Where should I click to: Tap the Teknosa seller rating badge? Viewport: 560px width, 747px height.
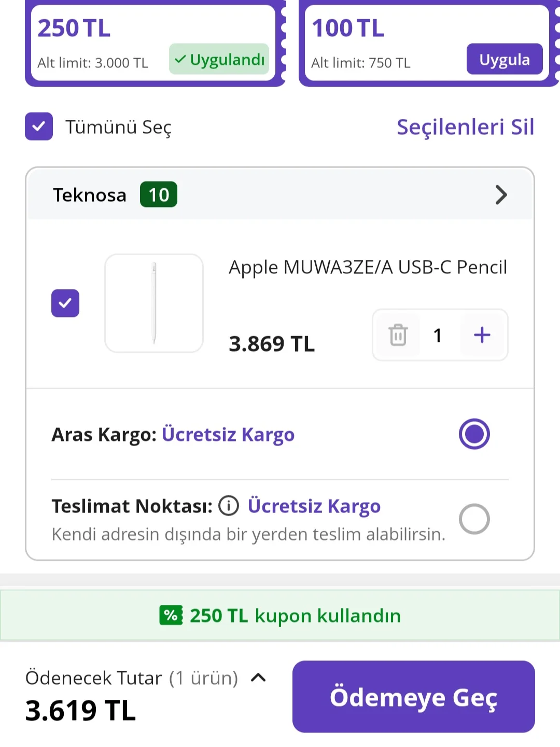(159, 195)
